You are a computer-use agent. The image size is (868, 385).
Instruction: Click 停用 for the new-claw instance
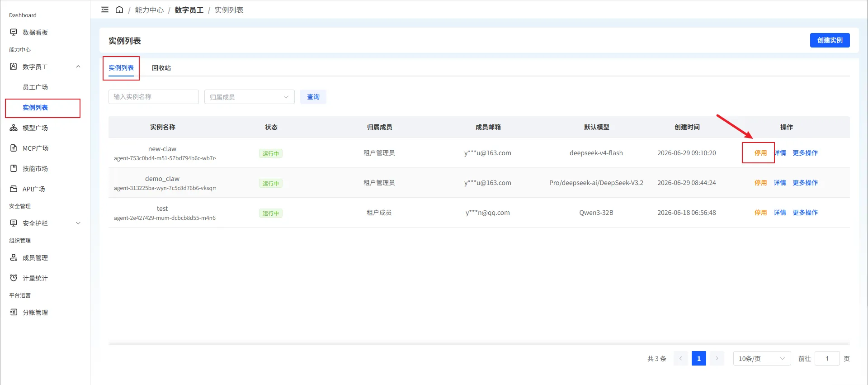pos(760,153)
